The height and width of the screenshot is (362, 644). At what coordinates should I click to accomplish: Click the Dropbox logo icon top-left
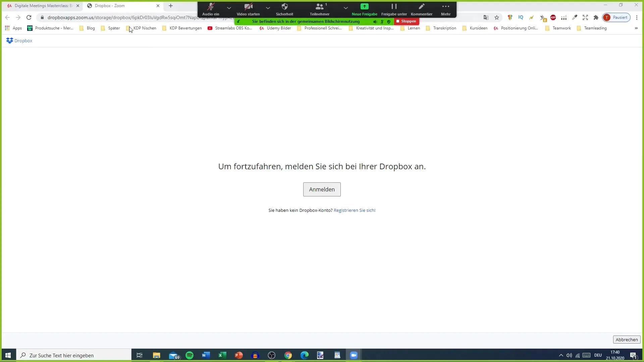[9, 41]
